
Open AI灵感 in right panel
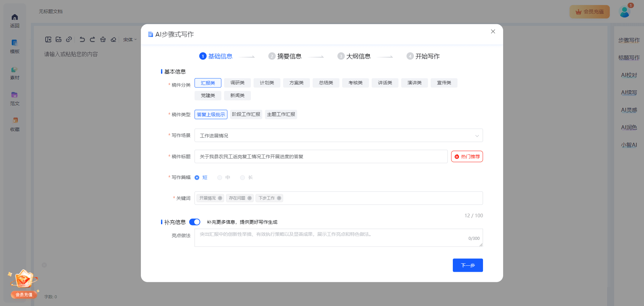pos(629,110)
